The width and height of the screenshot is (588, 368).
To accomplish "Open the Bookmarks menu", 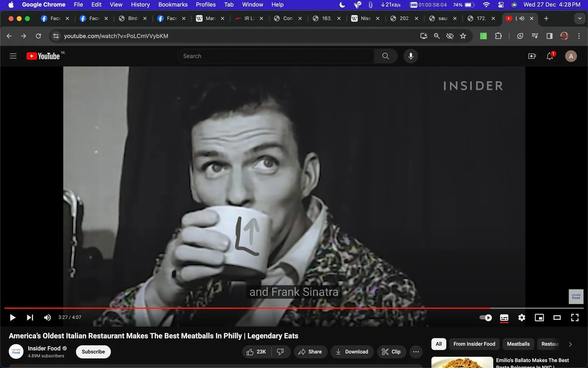I will [x=173, y=5].
